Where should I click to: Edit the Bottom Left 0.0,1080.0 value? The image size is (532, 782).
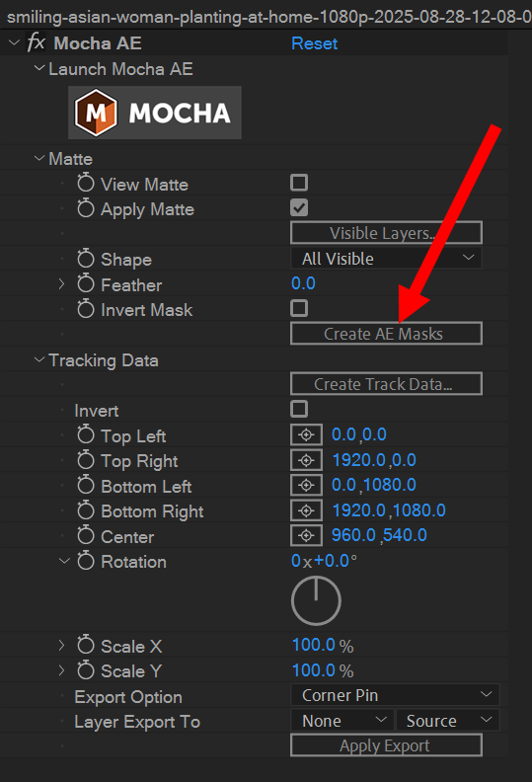[374, 485]
